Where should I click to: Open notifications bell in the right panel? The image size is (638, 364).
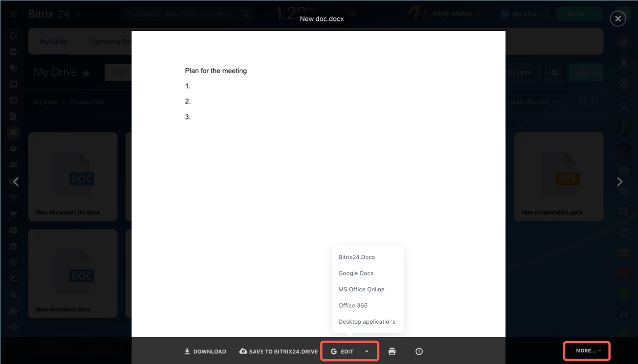624,63
